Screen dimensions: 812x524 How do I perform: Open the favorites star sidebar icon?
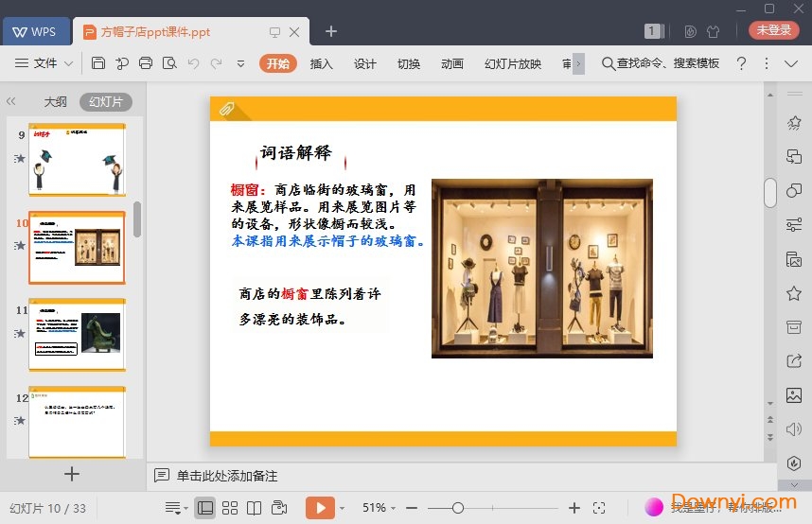click(794, 293)
